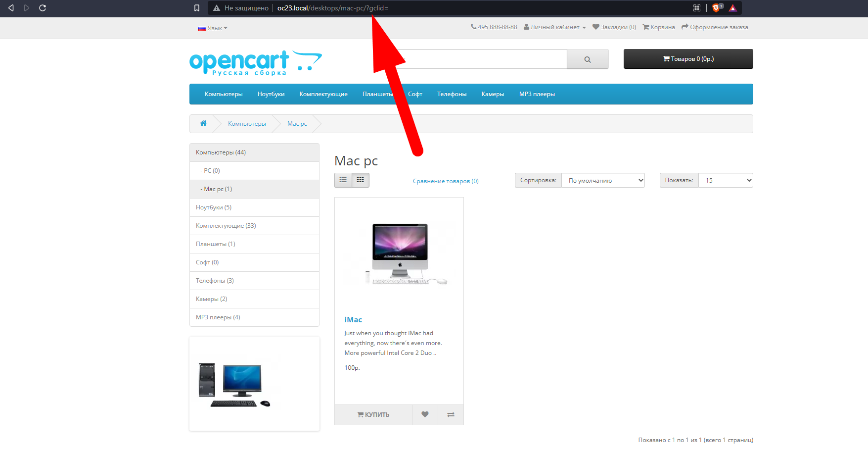Viewport: 868px width, 451px height.
Task: Open Показать 15 dropdown
Action: coord(726,180)
